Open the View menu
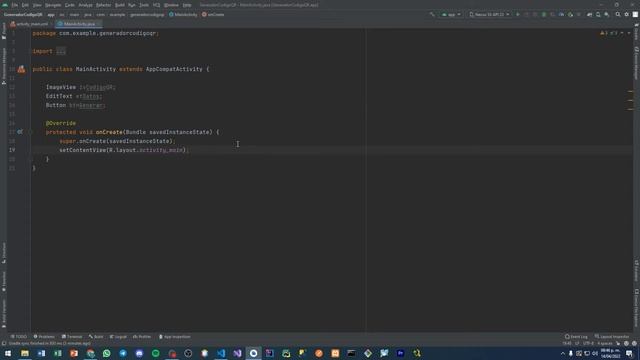This screenshot has width=640, height=360. point(37,5)
